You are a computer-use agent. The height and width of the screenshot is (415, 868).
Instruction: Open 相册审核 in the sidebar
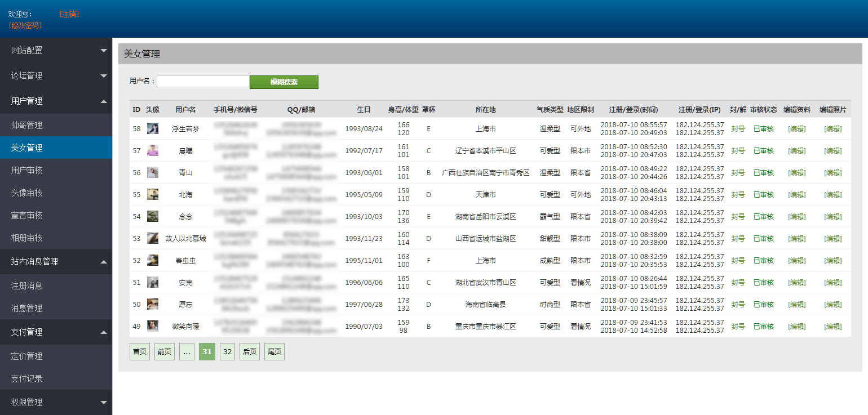(56, 238)
